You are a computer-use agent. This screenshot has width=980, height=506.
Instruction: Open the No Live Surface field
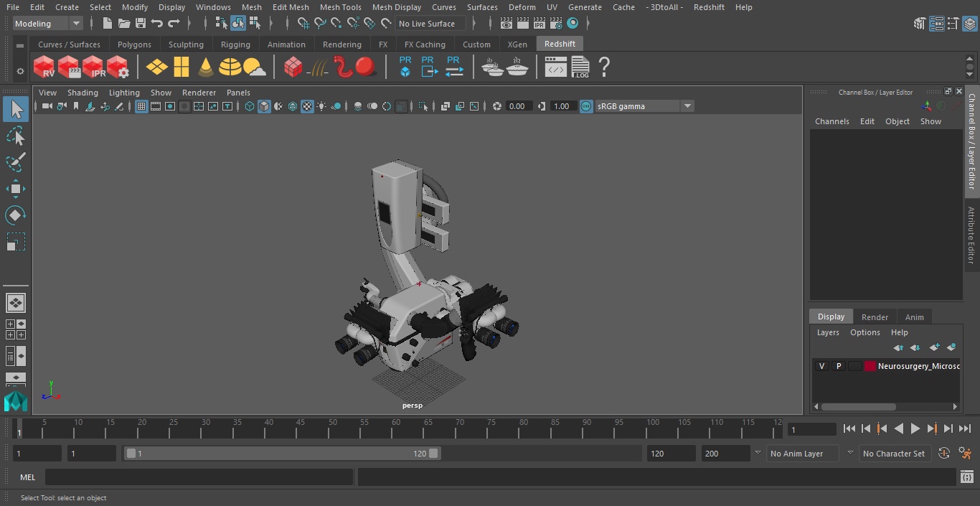[431, 24]
